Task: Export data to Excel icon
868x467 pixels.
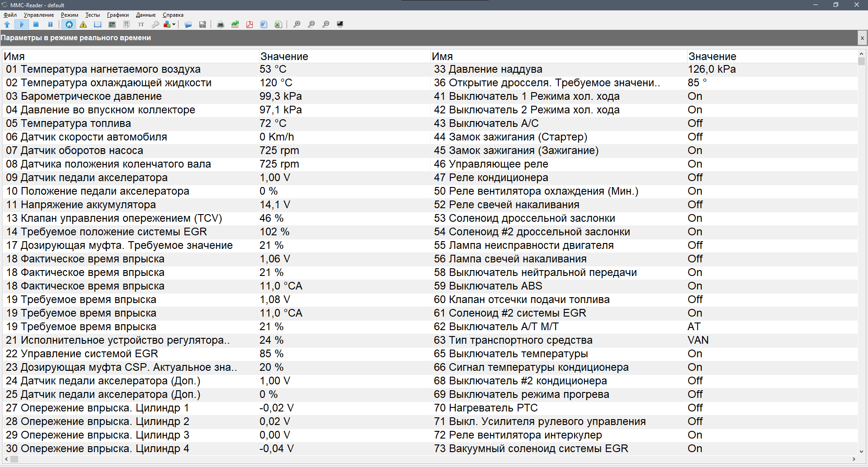Action: pyautogui.click(x=278, y=24)
